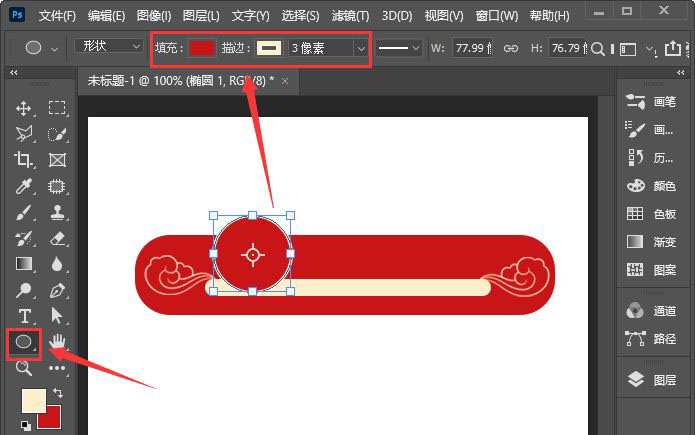The image size is (695, 435).
Task: Select the Hand tool
Action: click(58, 342)
